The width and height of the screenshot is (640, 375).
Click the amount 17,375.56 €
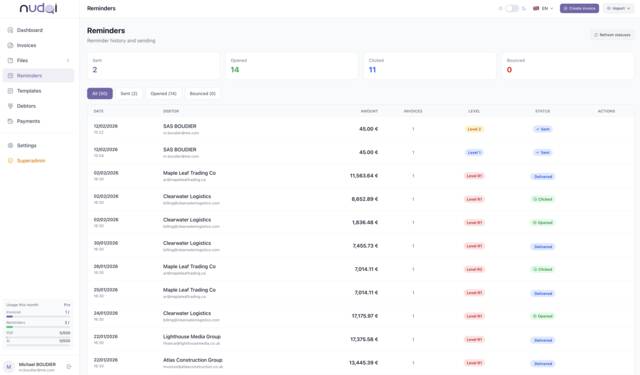click(x=364, y=339)
